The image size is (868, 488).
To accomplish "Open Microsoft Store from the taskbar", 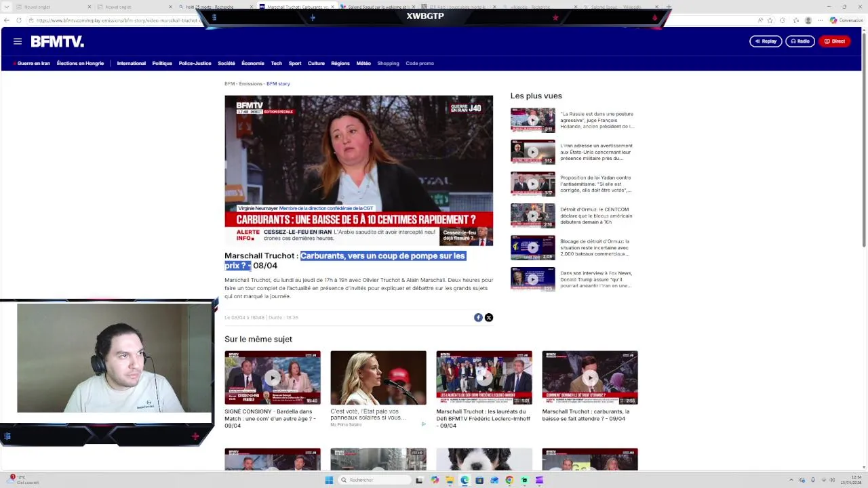I will [x=479, y=480].
